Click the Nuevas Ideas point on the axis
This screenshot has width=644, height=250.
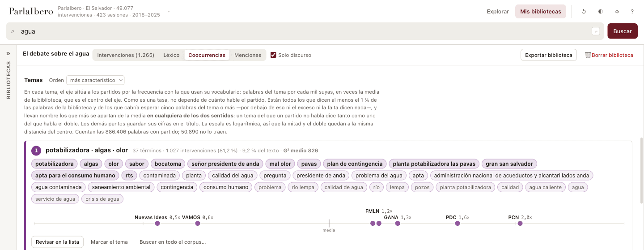pos(157,224)
